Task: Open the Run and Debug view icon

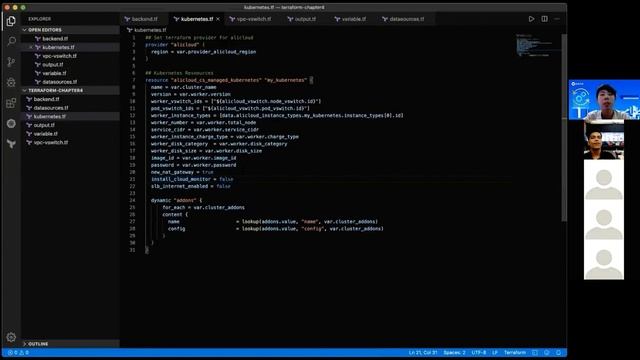Action: (11, 82)
